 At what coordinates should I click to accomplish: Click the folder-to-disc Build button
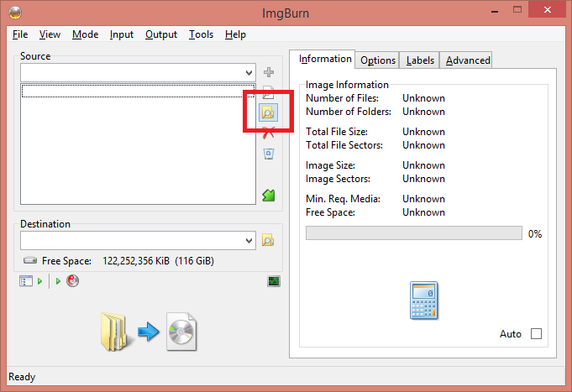149,332
